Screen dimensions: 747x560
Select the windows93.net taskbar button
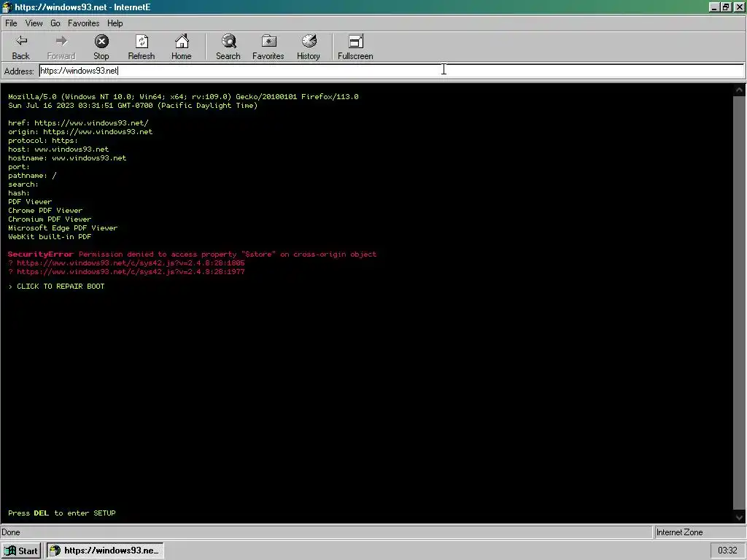(105, 551)
